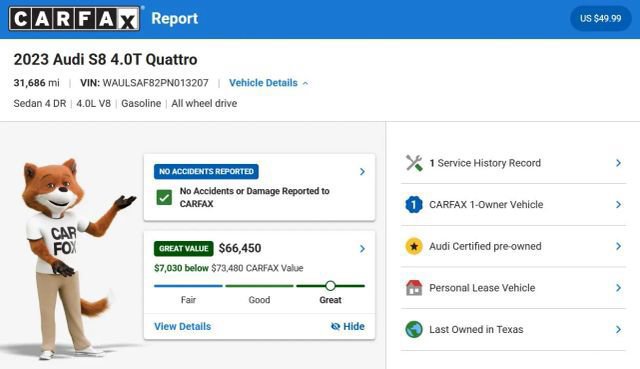Click the globe Last Owned icon
Viewport: 640px width, 369px height.
click(414, 329)
